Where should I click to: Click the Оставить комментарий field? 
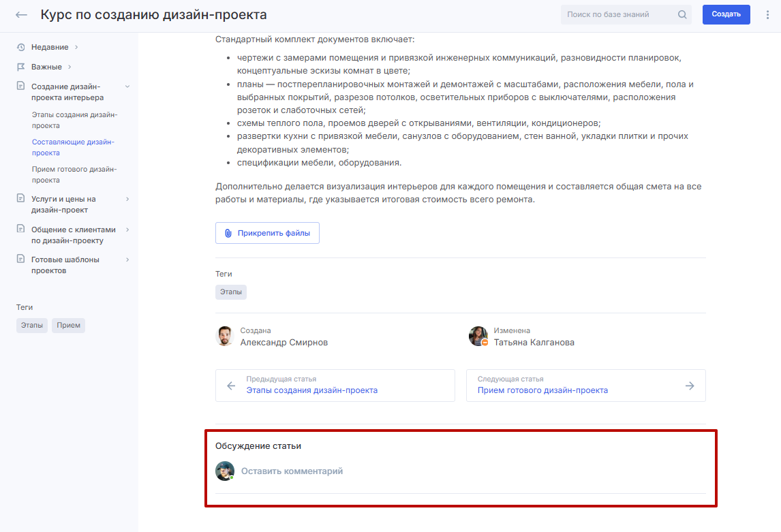pos(292,471)
